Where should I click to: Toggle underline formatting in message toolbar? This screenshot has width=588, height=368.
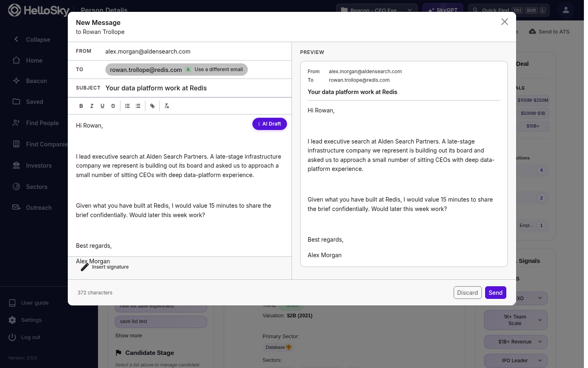(x=102, y=106)
